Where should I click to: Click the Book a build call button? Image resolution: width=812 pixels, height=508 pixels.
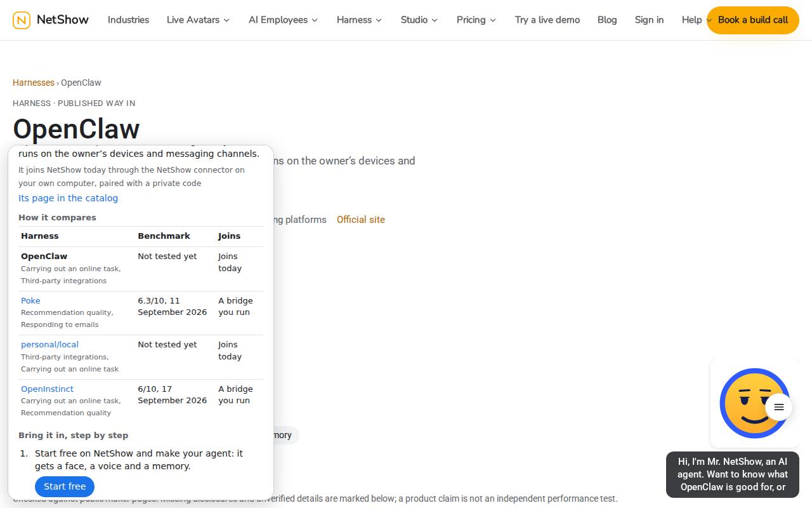(x=753, y=20)
